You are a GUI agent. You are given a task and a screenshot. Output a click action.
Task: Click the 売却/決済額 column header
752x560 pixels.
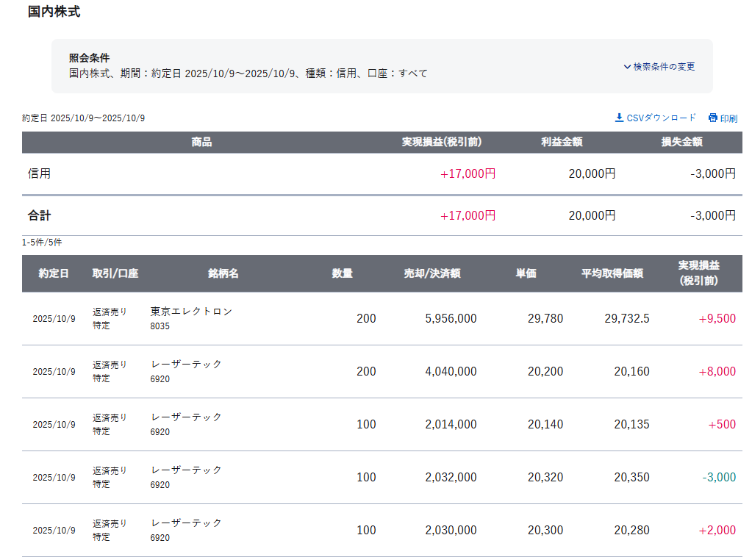431,273
